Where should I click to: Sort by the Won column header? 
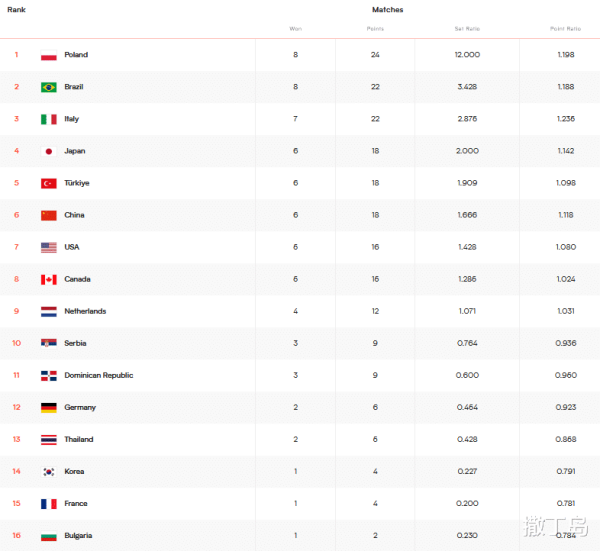pyautogui.click(x=295, y=29)
